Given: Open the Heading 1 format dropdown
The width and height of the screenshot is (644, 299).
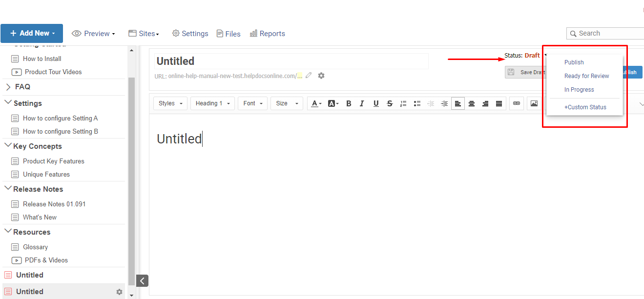Looking at the screenshot, I should [212, 103].
